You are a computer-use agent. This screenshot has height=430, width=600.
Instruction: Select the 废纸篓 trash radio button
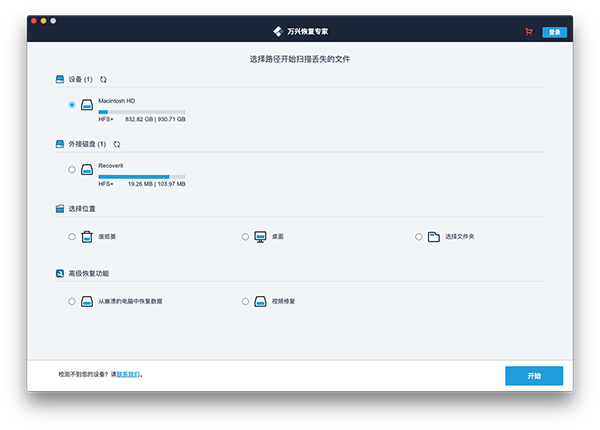click(x=72, y=236)
